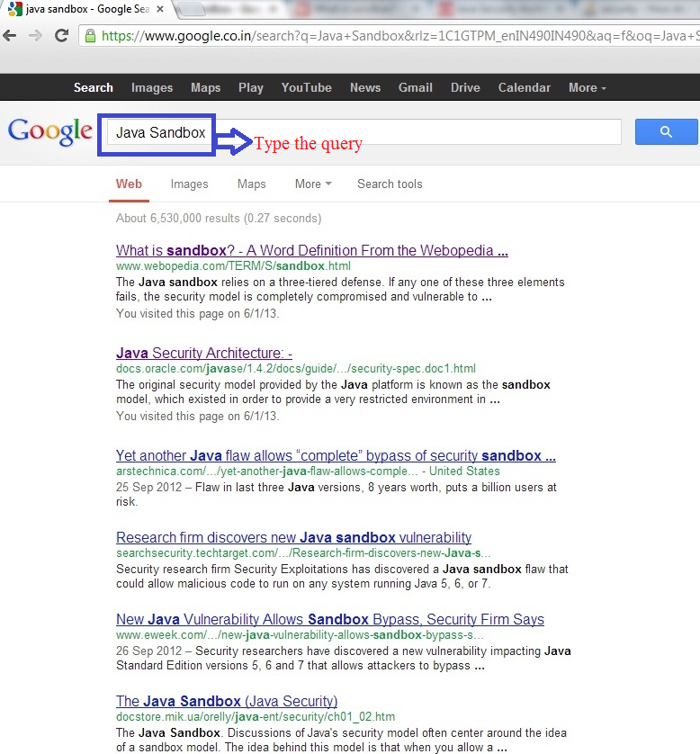The width and height of the screenshot is (700, 754).
Task: Click the Google favicon on the tab
Action: click(x=15, y=9)
